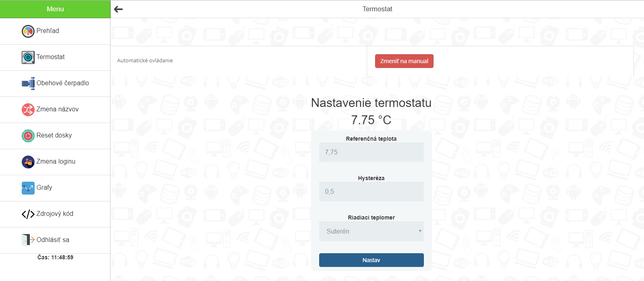This screenshot has height=281, width=644.
Task: Click the Obehové čerpadlo pump icon
Action: [28, 84]
